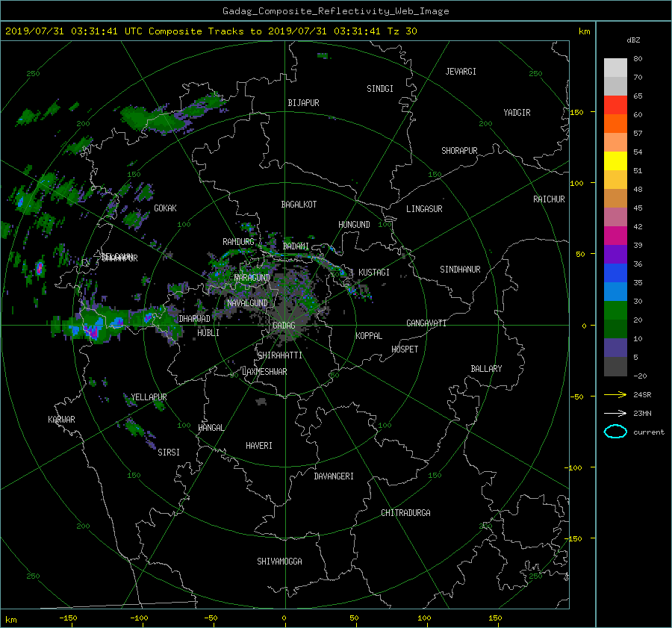
Task: Click the KUSTAGI city label
Action: click(x=374, y=273)
